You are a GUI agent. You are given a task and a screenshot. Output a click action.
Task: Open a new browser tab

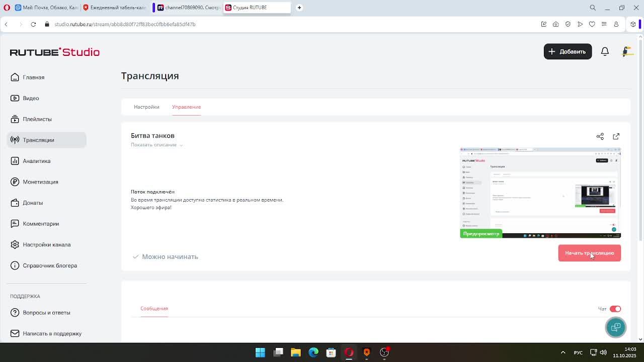299,8
